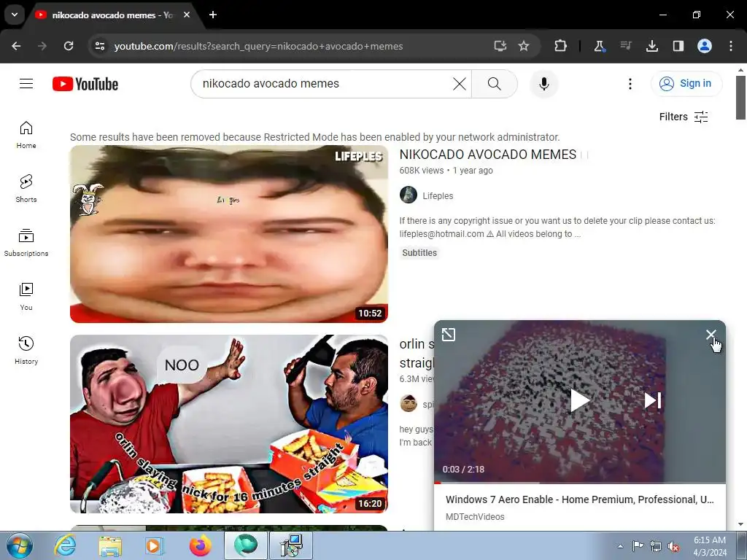Launch Internet Explorer from the taskbar
The image size is (747, 560).
[65, 545]
